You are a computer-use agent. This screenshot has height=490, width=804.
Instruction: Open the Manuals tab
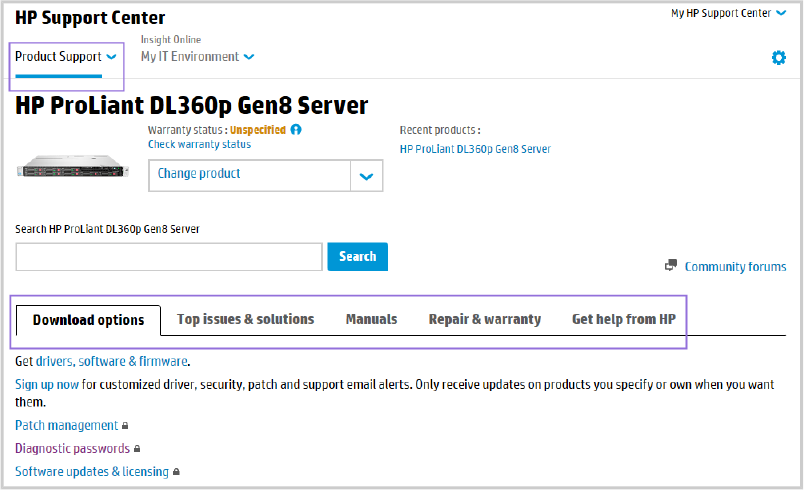(371, 319)
